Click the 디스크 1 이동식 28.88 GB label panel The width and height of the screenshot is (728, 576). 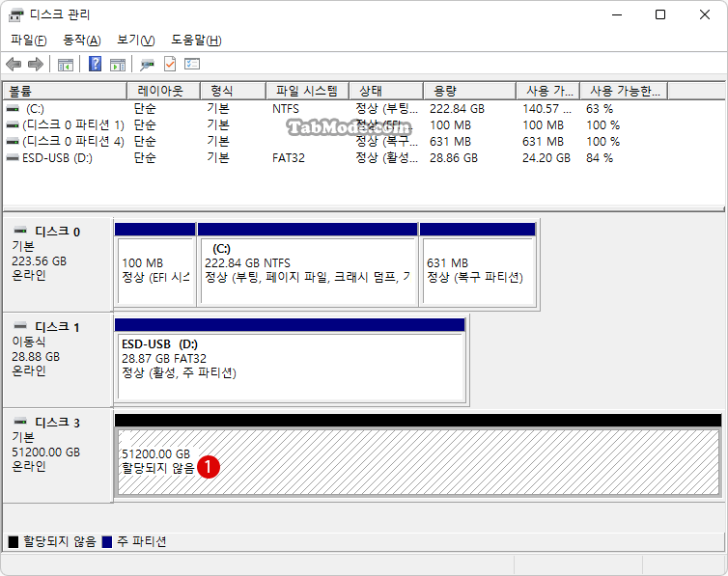57,360
